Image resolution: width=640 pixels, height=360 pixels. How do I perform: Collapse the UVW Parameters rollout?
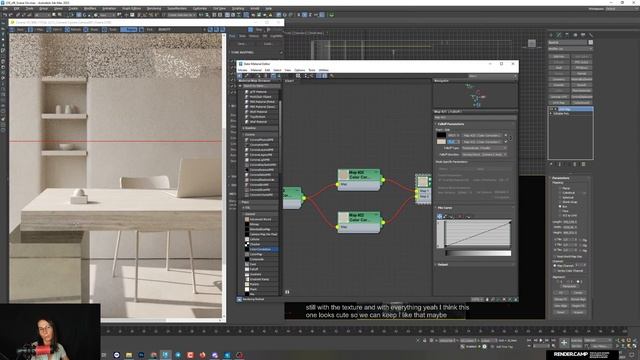click(562, 178)
